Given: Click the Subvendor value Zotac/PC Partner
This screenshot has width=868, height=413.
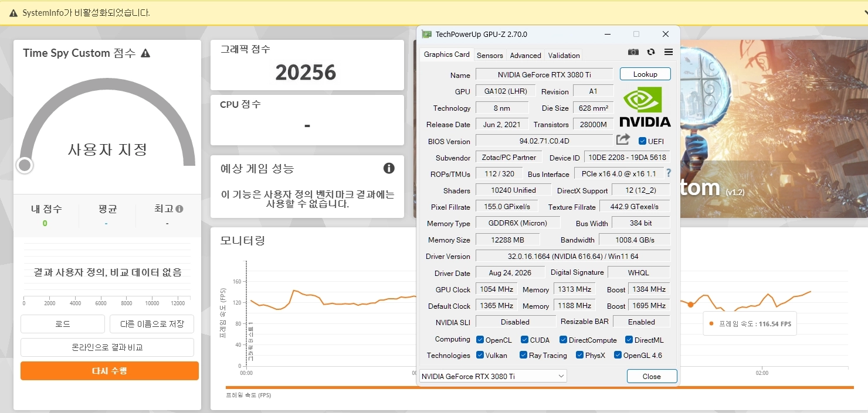Looking at the screenshot, I should click(510, 158).
